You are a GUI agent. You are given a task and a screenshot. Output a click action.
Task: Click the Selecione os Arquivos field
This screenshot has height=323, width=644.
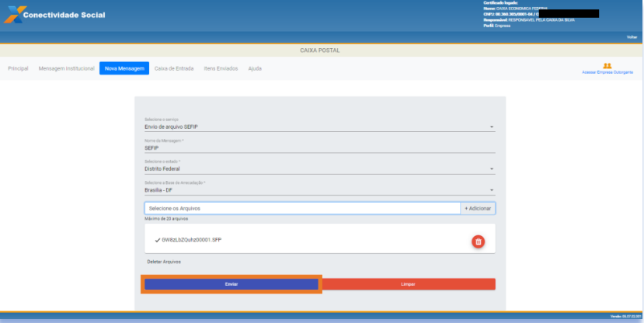302,209
